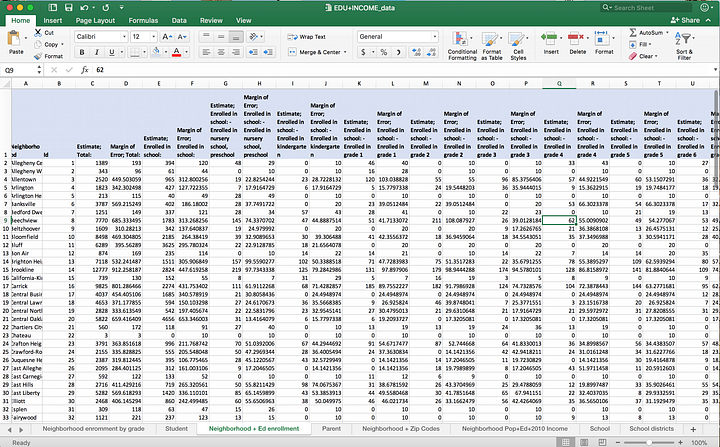Apply the comma style format
The width and height of the screenshot is (720, 447).
[x=399, y=52]
